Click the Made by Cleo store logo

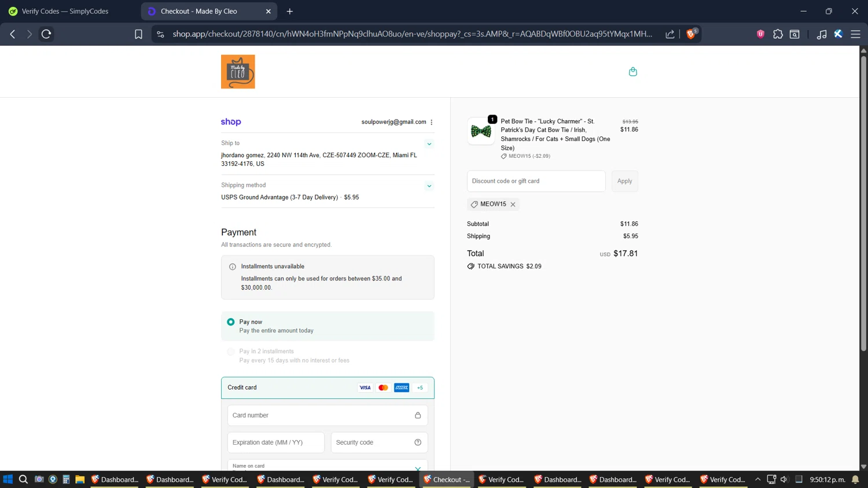tap(238, 72)
